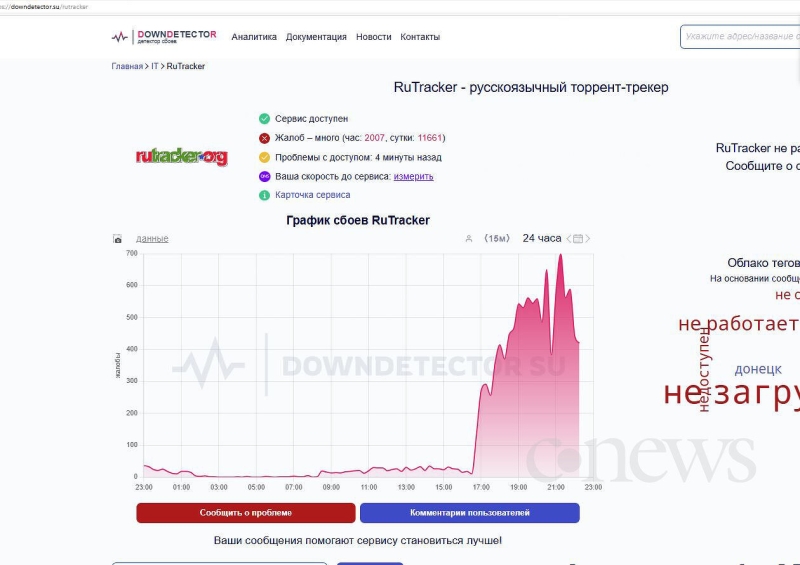Click the vertical 'недоступен' tag

click(x=704, y=370)
